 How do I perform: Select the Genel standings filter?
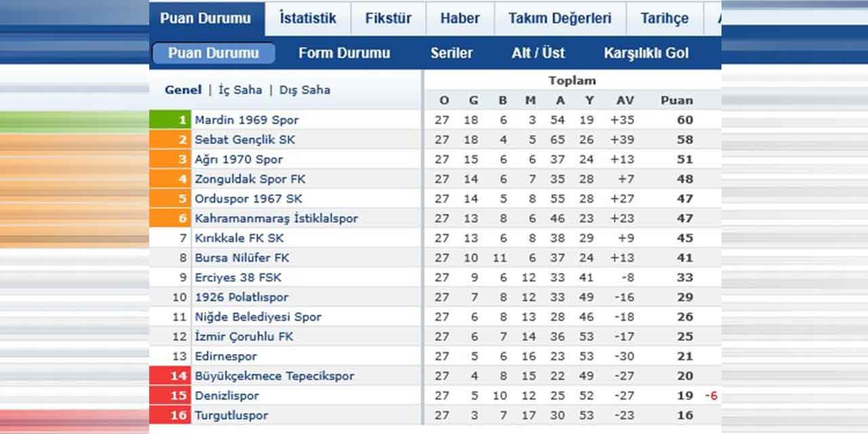click(x=183, y=90)
